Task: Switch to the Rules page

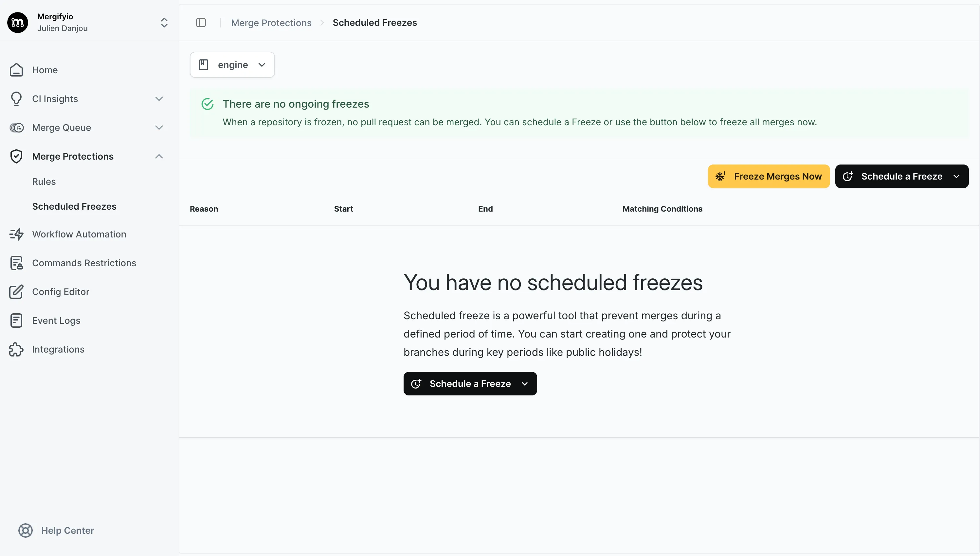Action: (44, 182)
